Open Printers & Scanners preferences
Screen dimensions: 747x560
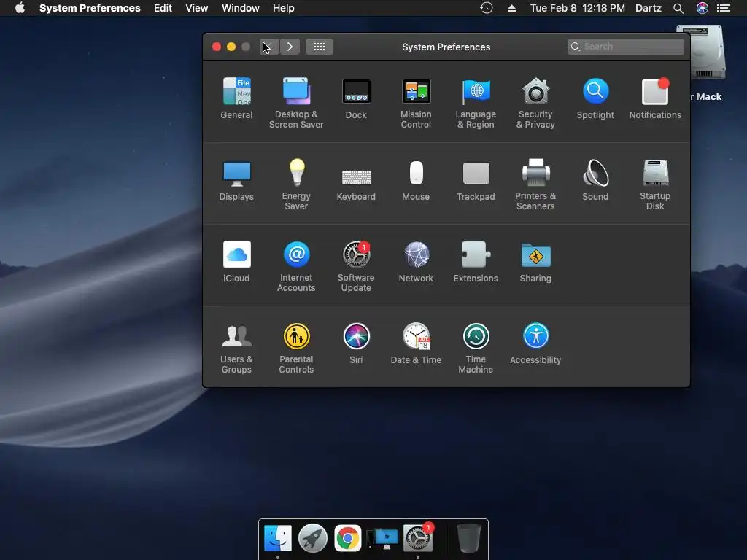[535, 184]
